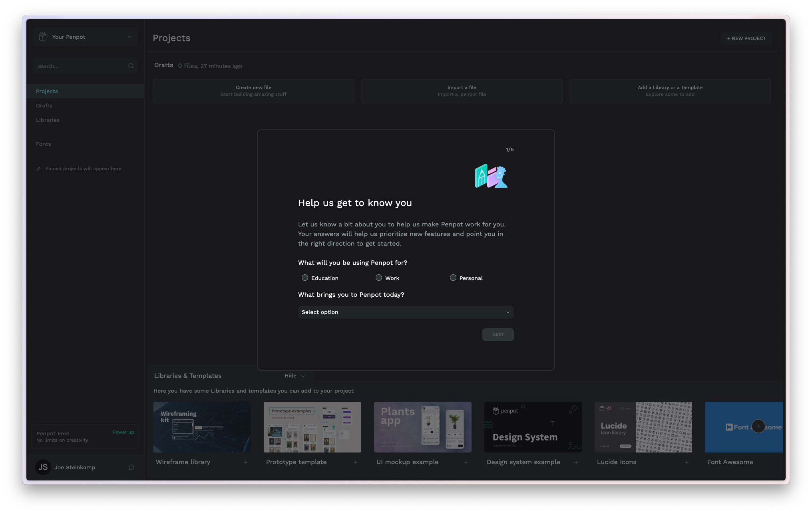Add Wireframe library with plus icon
Viewport: 812px width, 514px height.
[x=245, y=462]
